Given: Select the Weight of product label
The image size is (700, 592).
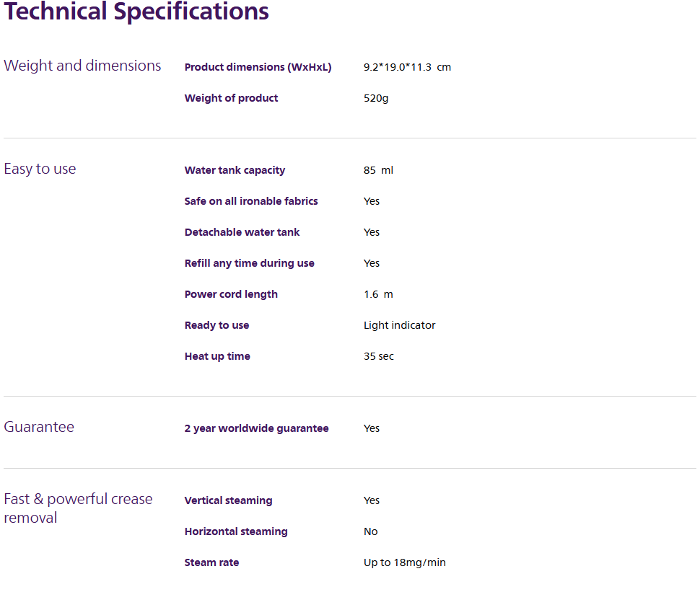Looking at the screenshot, I should (x=231, y=98).
